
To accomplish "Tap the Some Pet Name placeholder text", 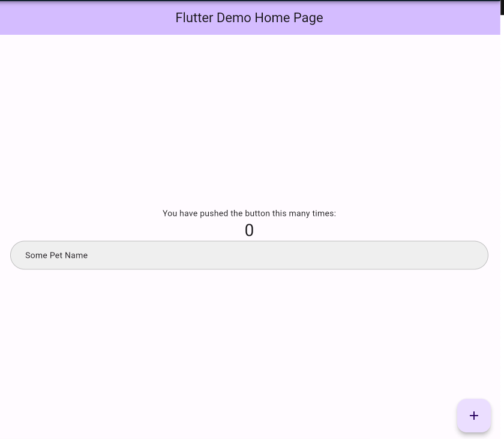I will pos(56,255).
